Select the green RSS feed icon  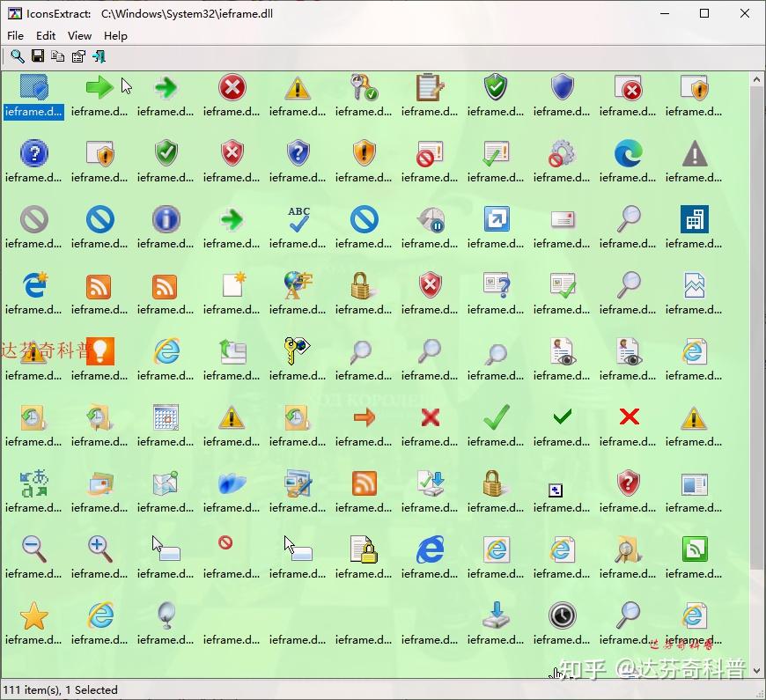click(694, 549)
